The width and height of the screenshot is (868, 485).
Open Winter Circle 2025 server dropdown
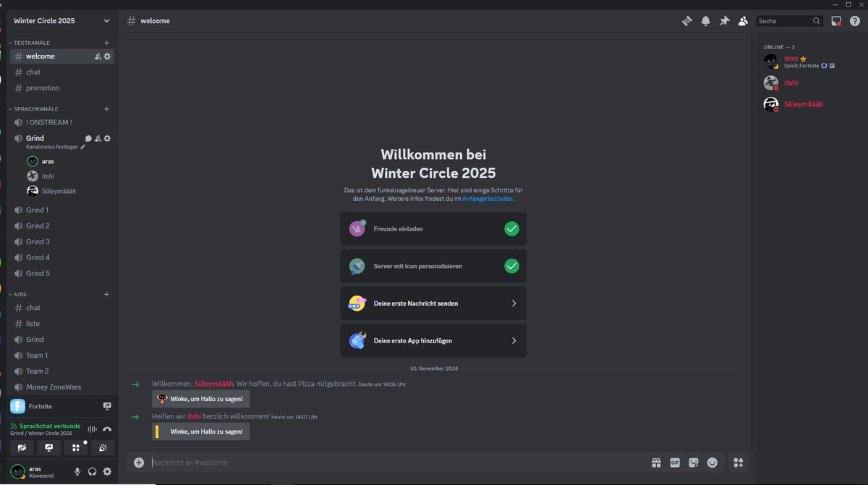[62, 21]
